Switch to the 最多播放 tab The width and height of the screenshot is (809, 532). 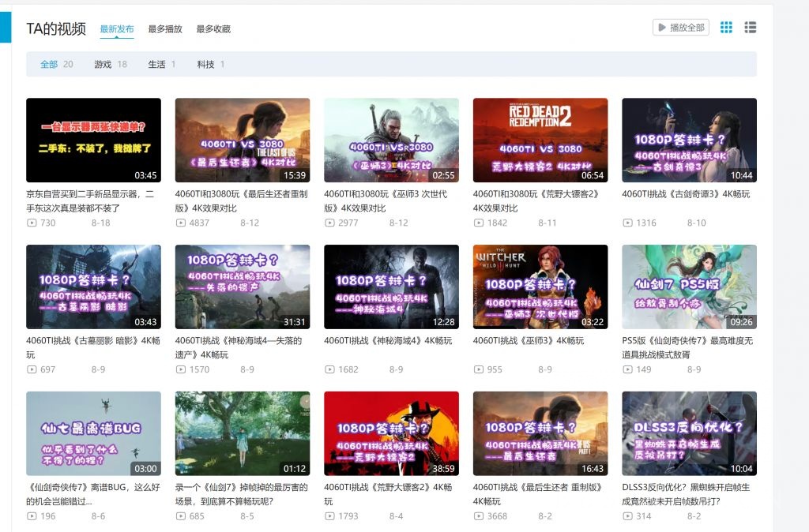[164, 27]
